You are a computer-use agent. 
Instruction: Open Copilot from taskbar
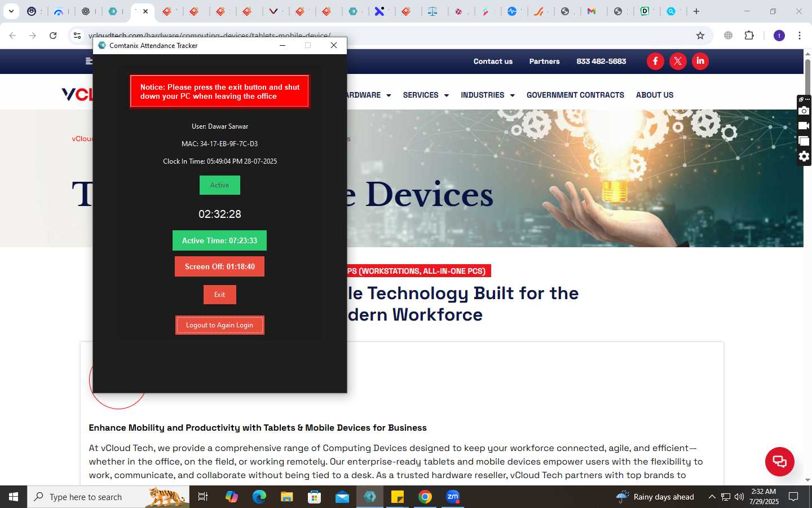tap(232, 497)
